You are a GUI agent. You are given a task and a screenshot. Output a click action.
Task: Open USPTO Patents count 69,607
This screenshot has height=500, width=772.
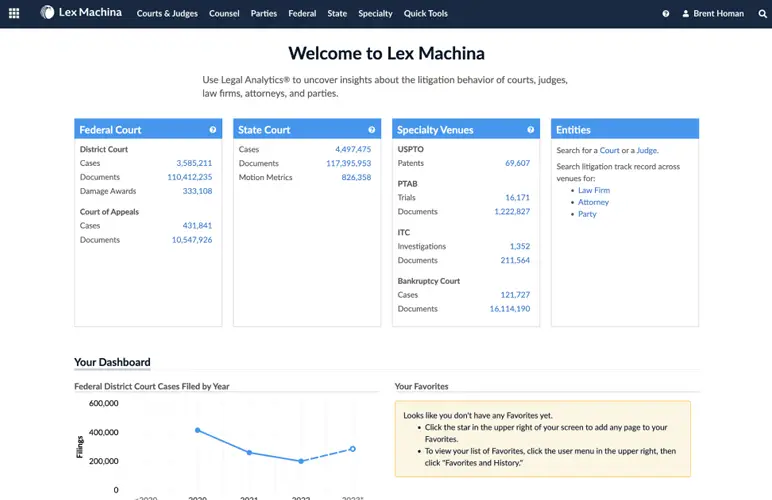(517, 163)
